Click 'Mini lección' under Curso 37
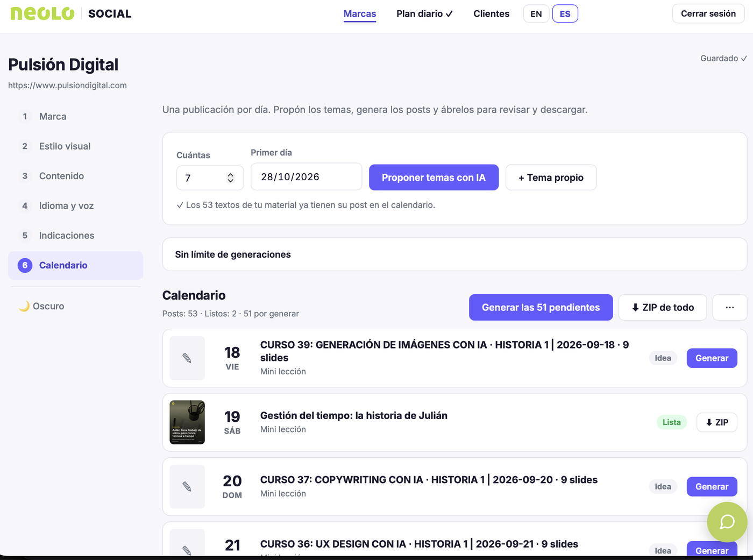Screen dimensions: 753x560 click(x=283, y=494)
